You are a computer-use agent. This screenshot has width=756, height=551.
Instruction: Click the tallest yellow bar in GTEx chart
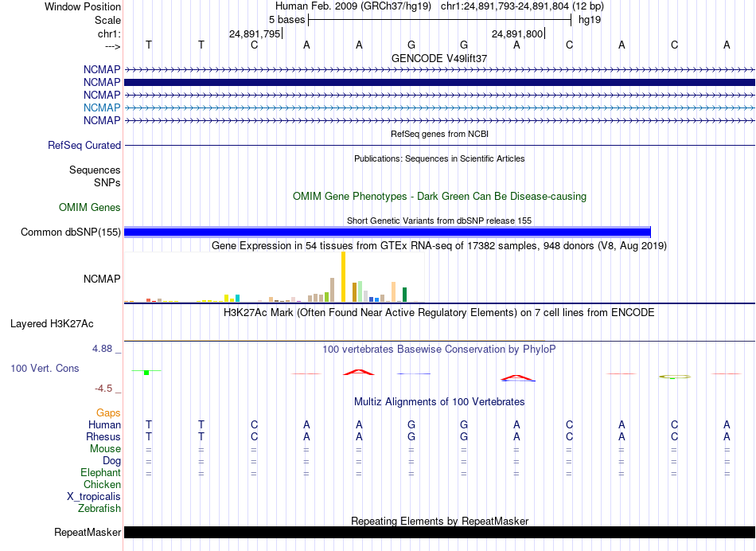point(343,277)
